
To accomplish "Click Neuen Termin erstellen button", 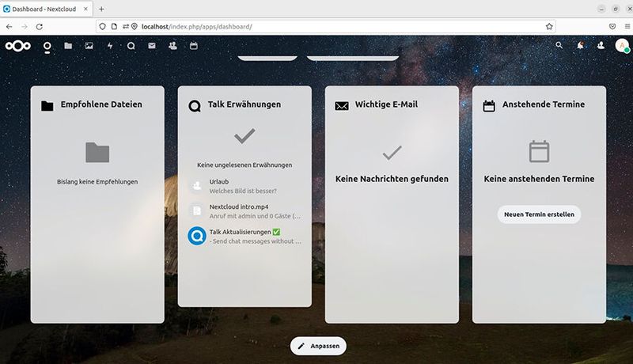I will click(539, 214).
